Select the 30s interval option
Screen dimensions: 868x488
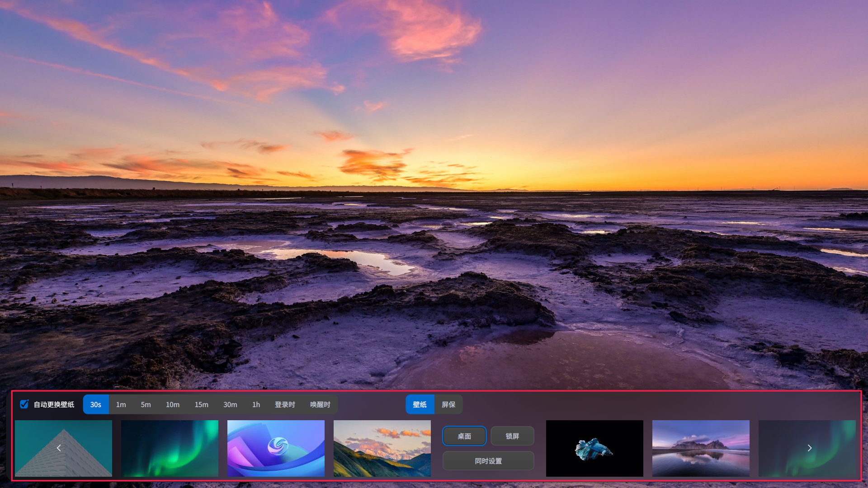coord(96,404)
